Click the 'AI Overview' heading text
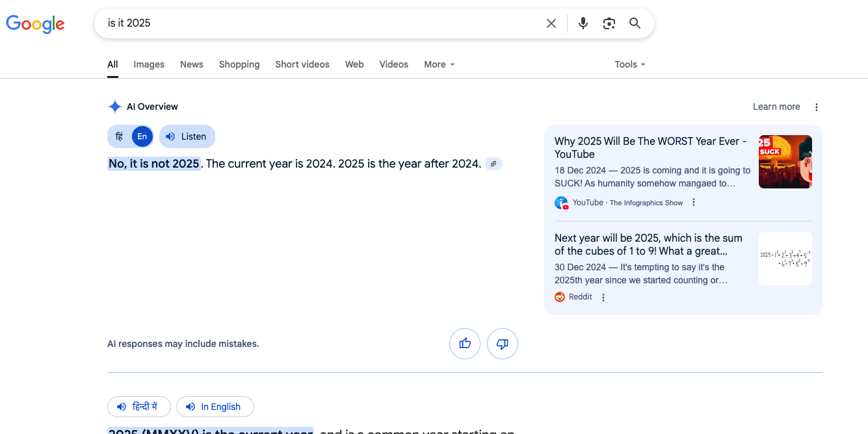The height and width of the screenshot is (434, 868). (152, 107)
